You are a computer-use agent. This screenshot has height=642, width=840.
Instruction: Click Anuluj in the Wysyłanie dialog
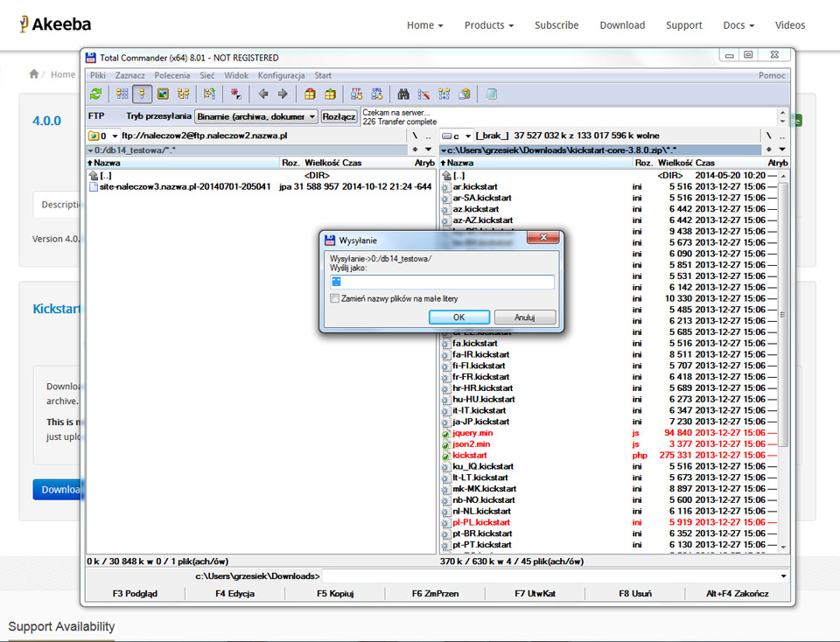524,317
